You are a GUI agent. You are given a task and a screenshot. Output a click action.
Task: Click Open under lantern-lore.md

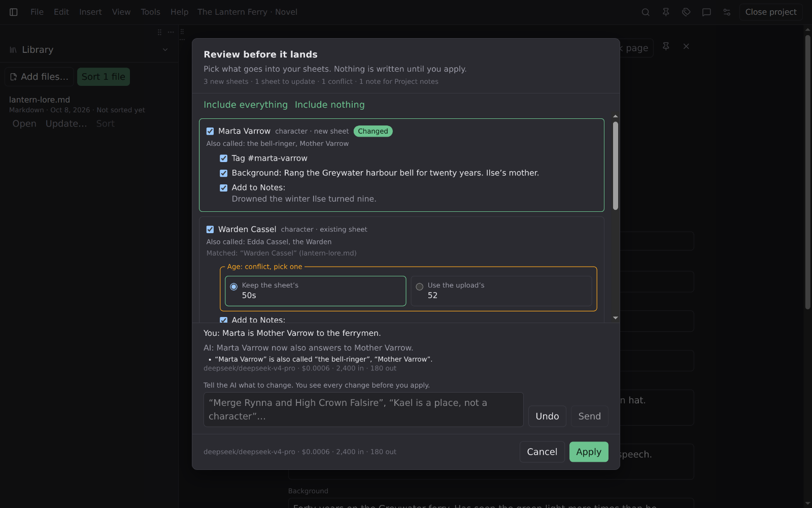[24, 124]
